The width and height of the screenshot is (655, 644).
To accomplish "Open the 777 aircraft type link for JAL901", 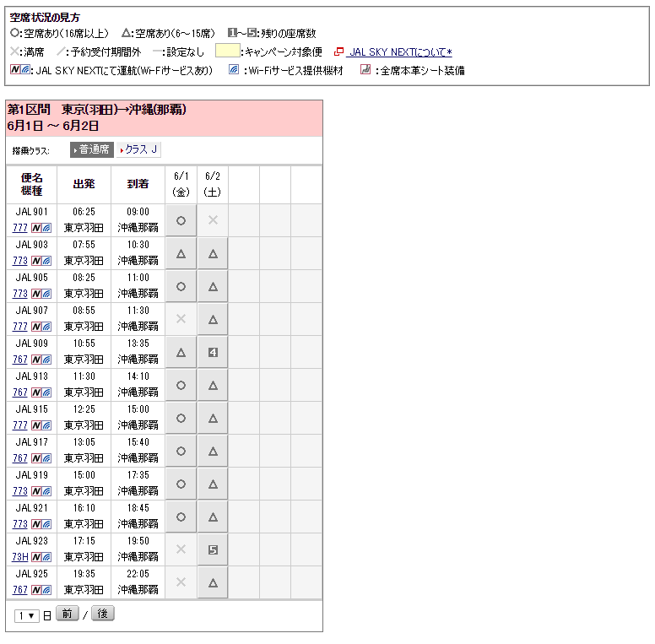I will click(x=20, y=228).
